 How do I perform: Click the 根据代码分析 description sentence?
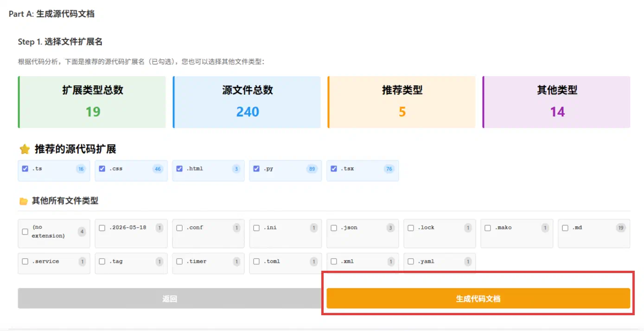tap(141, 62)
